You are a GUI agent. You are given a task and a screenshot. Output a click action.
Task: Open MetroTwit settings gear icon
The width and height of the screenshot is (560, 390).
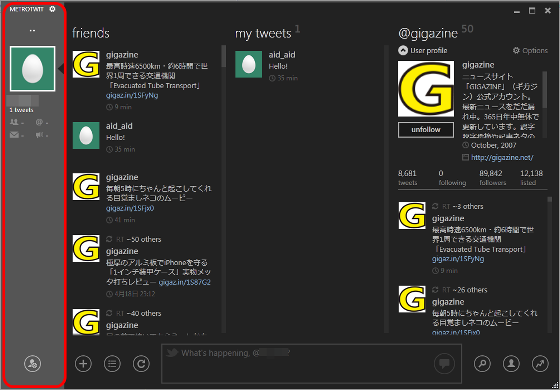[52, 9]
